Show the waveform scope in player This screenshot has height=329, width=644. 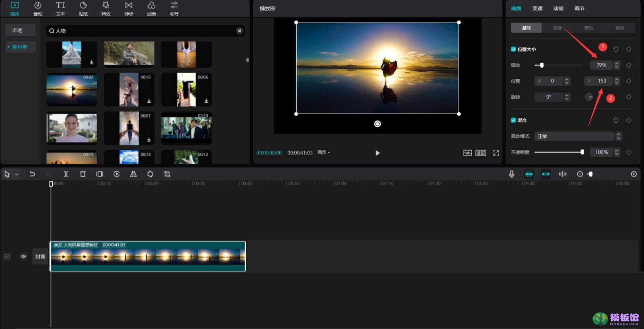click(x=467, y=153)
